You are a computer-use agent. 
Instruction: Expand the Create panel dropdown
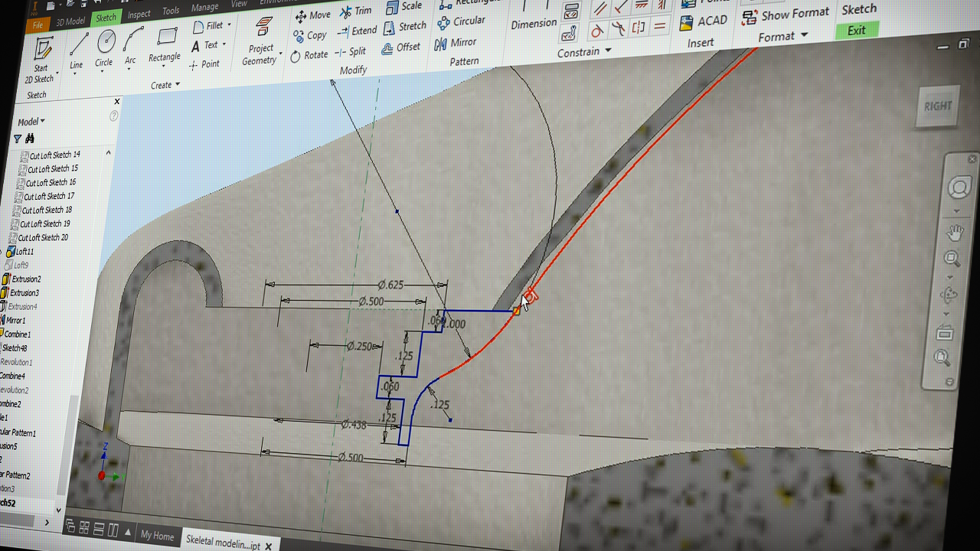point(165,84)
